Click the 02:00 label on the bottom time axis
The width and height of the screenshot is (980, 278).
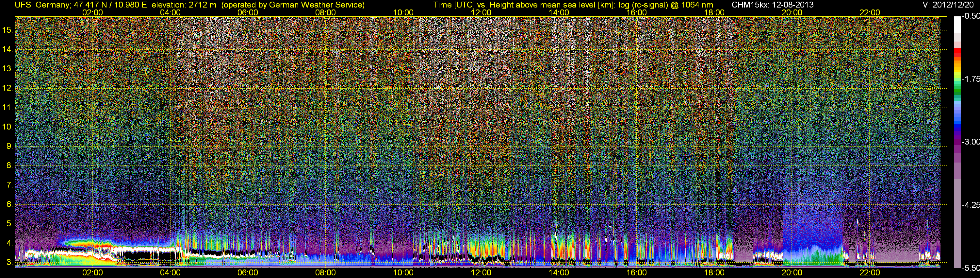click(92, 273)
